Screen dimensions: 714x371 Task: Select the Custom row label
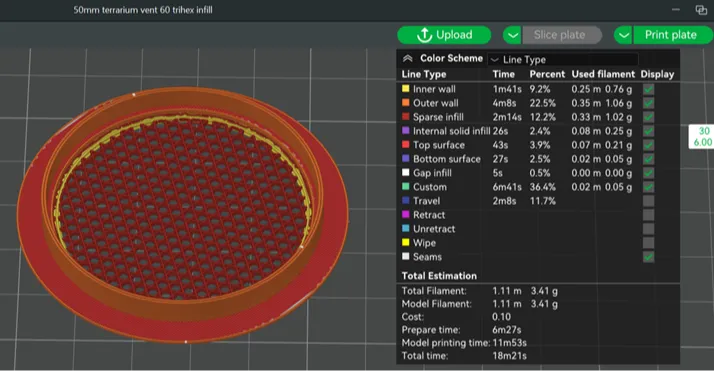(430, 187)
